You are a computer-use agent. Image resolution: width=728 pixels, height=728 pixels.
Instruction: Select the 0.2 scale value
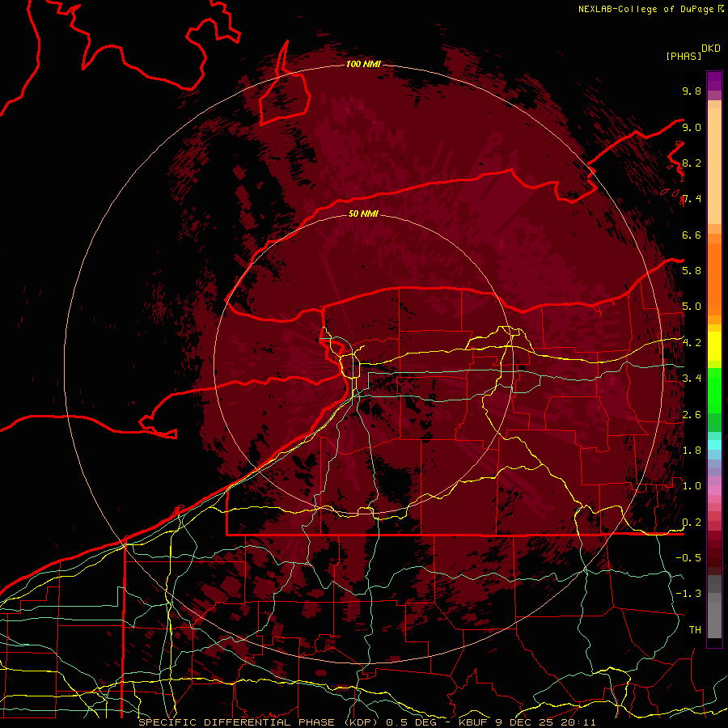pyautogui.click(x=692, y=522)
